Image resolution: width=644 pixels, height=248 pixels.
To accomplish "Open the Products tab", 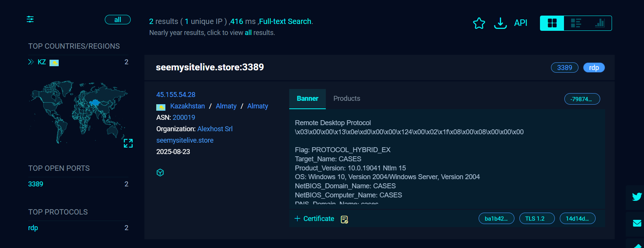I will [x=346, y=99].
